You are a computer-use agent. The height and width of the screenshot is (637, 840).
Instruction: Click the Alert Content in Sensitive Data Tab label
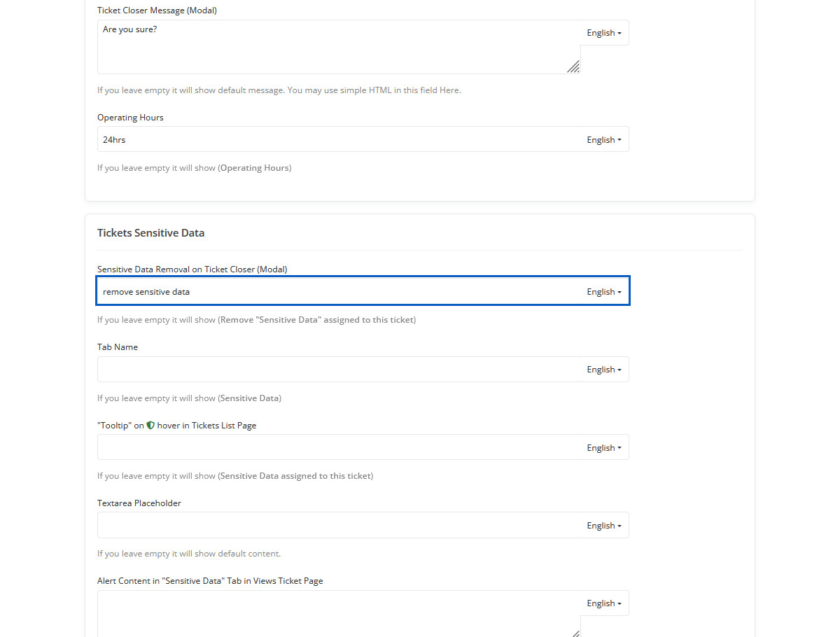pyautogui.click(x=210, y=580)
